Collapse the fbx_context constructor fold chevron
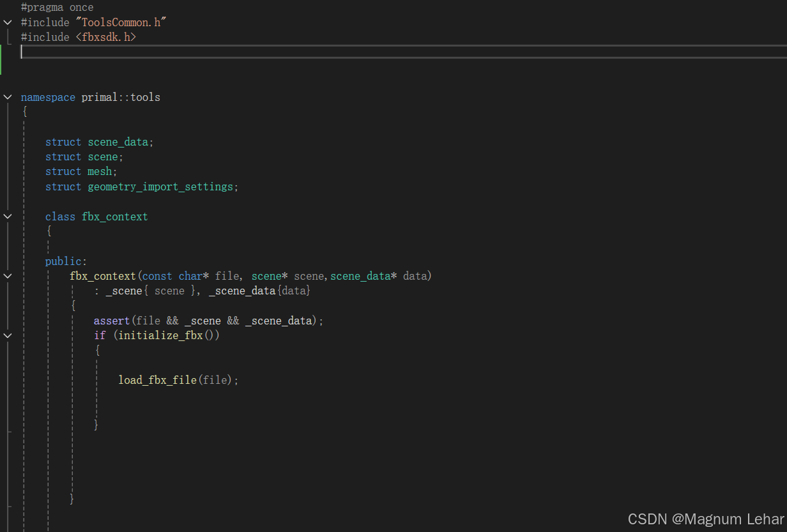787x532 pixels. [x=8, y=276]
